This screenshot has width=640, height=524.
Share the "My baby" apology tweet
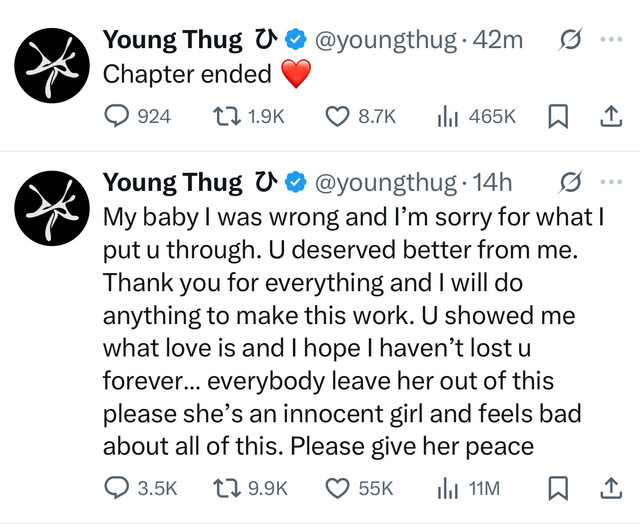click(x=609, y=488)
